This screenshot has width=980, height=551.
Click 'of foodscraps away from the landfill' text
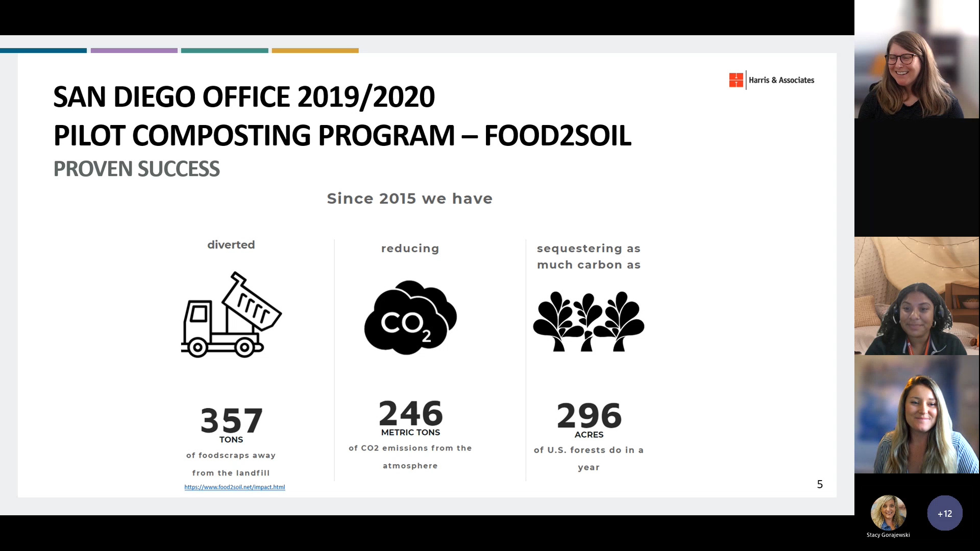231,464
